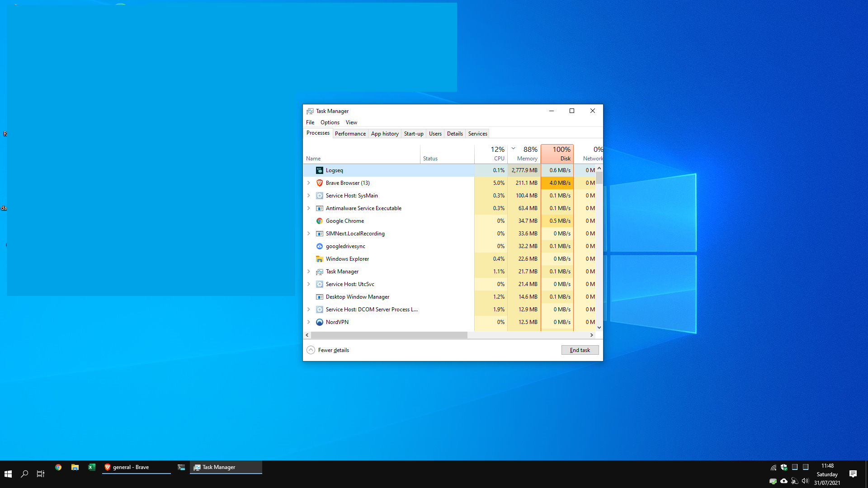Switch to the Performance tab
Image resolution: width=868 pixels, height=488 pixels.
click(350, 133)
